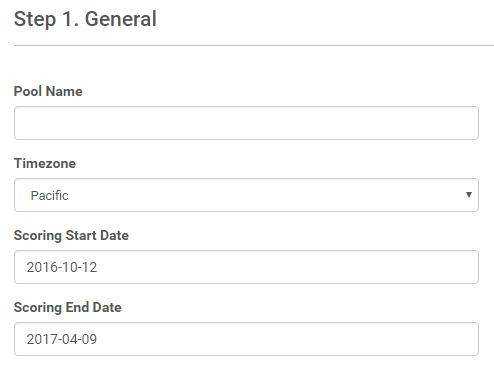Click the Timezone dropdown arrow icon
Screen dimensions: 494x376
coord(469,195)
